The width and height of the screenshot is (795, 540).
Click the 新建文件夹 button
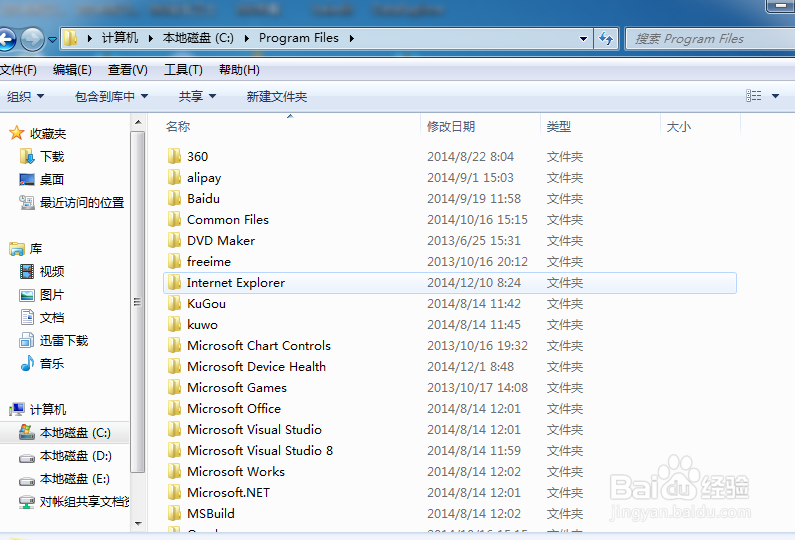[x=277, y=96]
